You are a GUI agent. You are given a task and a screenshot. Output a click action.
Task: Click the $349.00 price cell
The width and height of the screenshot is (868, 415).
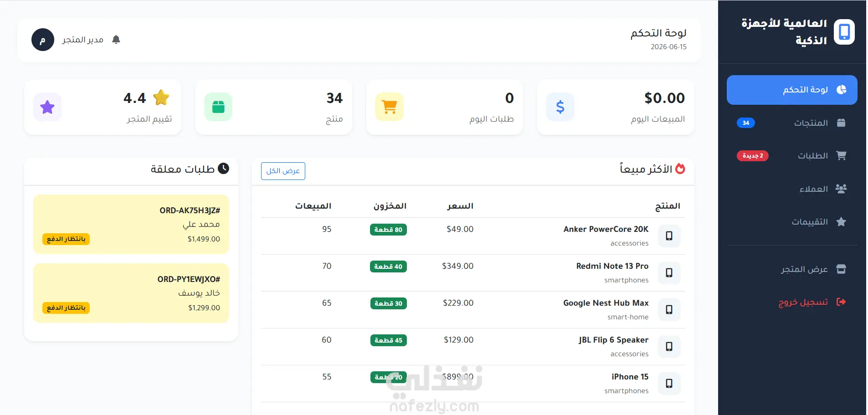457,266
